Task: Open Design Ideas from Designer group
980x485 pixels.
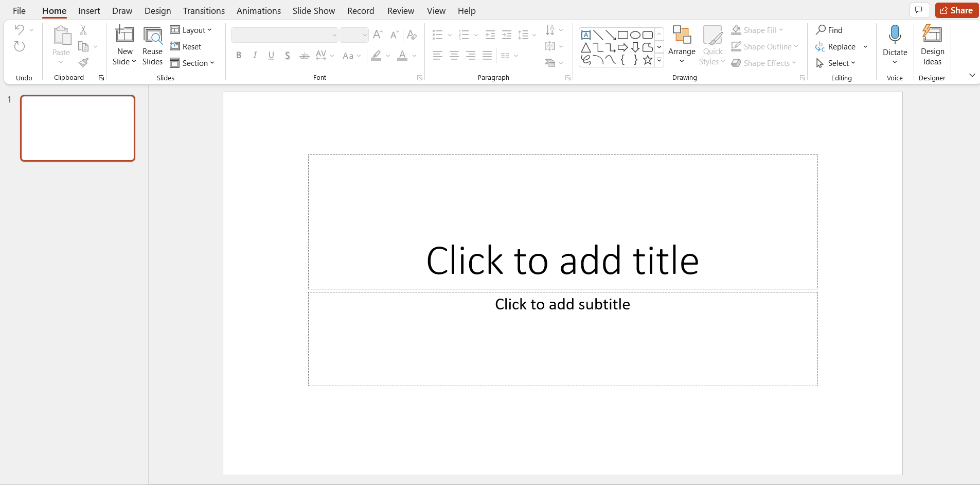Action: pyautogui.click(x=932, y=45)
